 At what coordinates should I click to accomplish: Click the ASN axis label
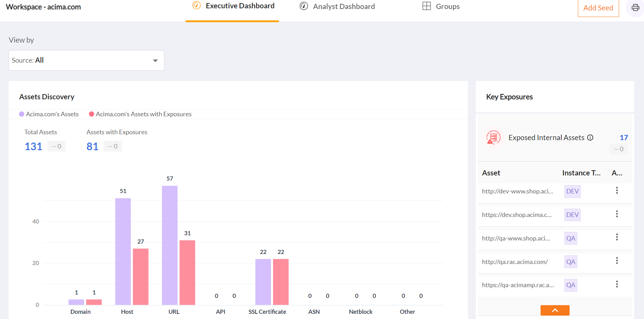[314, 312]
